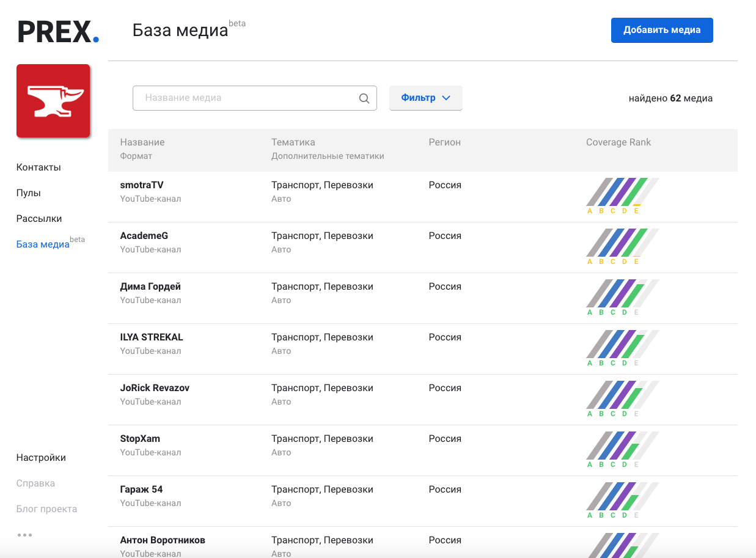Viewport: 756px width, 558px height.
Task: Click the Добавить медиа button
Action: point(662,30)
